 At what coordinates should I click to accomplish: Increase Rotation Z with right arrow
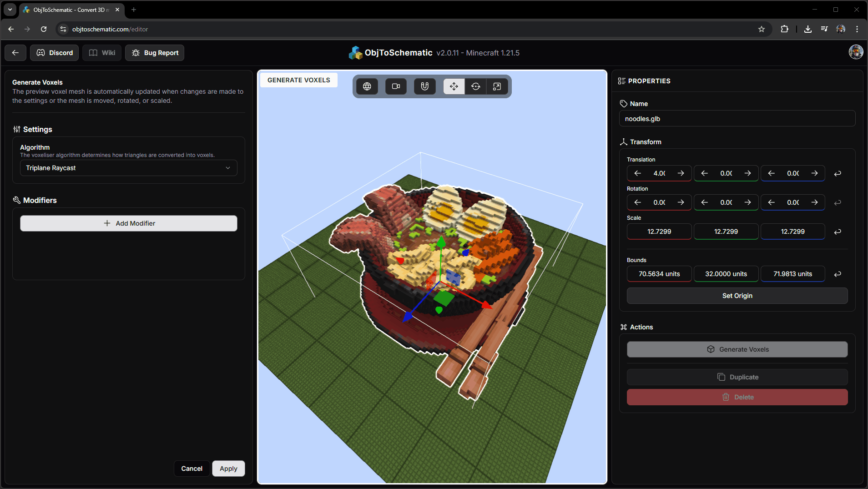(x=814, y=202)
